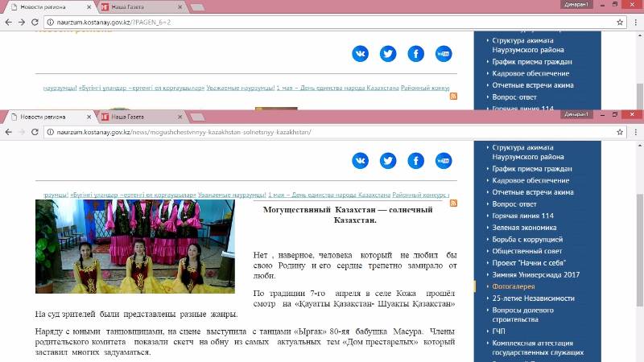Screen dimensions: 644x362
Task: Open Борьба с коррупцией sidebar item
Action: pyautogui.click(x=527, y=239)
